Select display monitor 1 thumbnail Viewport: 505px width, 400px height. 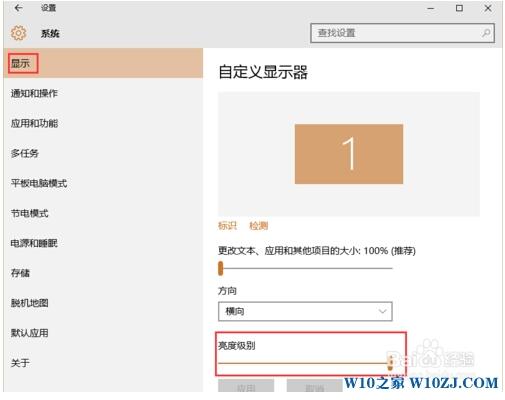tap(349, 154)
